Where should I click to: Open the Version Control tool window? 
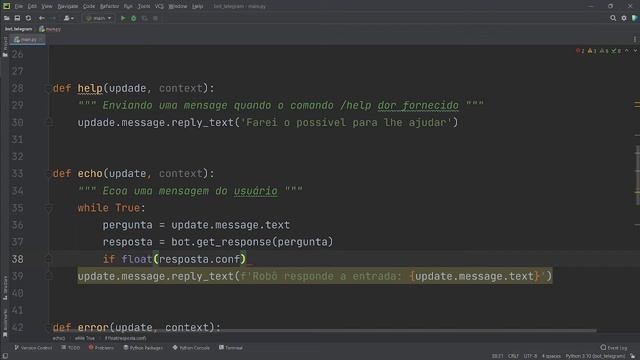tap(33, 348)
